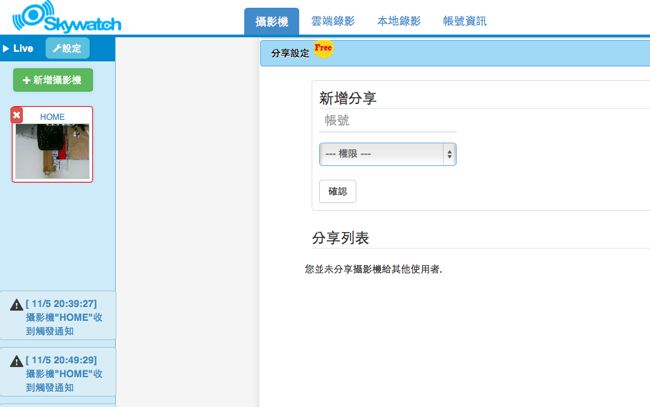Open the 11/5 20:49:29 trigger notification
This screenshot has width=650, height=407.
[66, 371]
